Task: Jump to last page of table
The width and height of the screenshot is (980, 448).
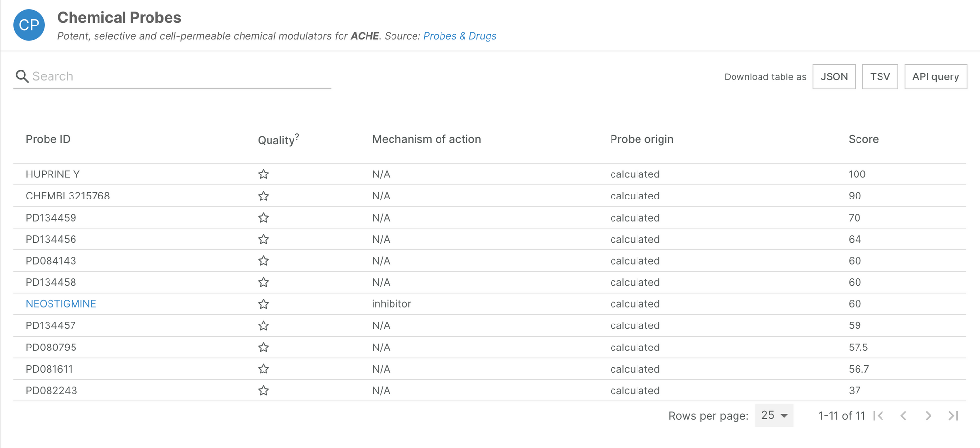Action: tap(953, 416)
